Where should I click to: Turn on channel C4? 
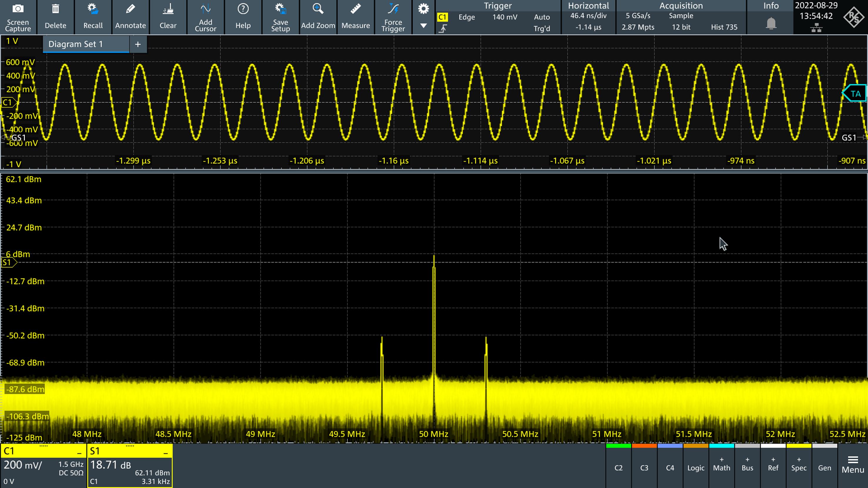pyautogui.click(x=670, y=467)
